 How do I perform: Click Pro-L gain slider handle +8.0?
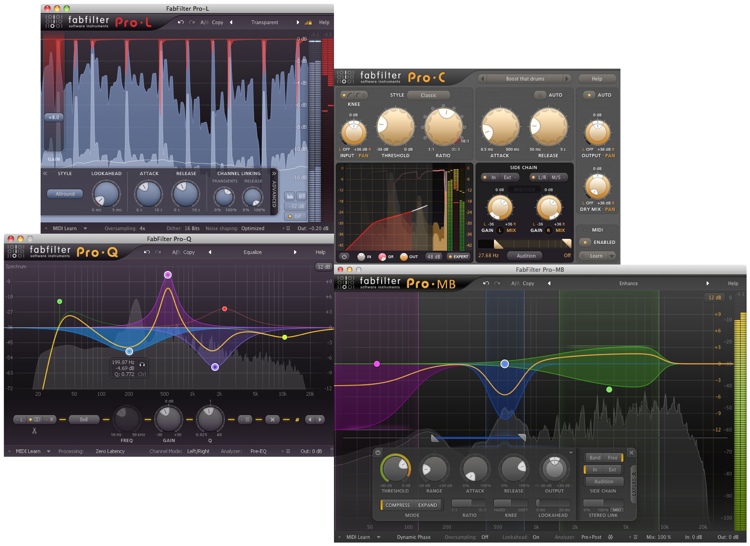click(54, 117)
